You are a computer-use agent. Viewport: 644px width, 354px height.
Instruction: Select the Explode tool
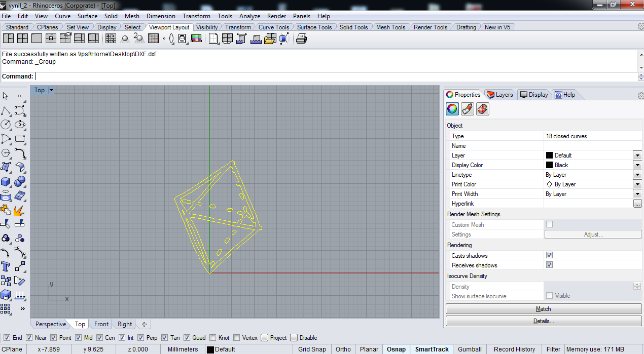tap(20, 210)
